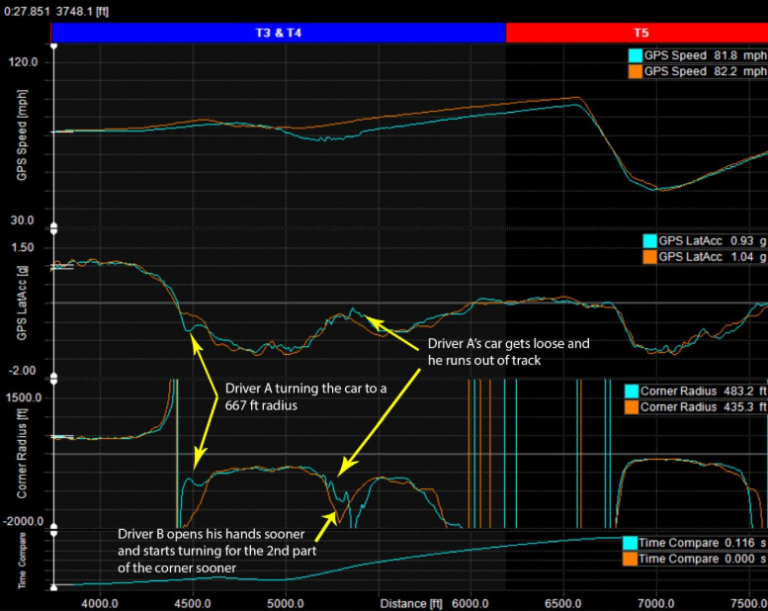Grab divider handle between speed and LatAcc graphs
Screen dimensions: 768x611
54,228
